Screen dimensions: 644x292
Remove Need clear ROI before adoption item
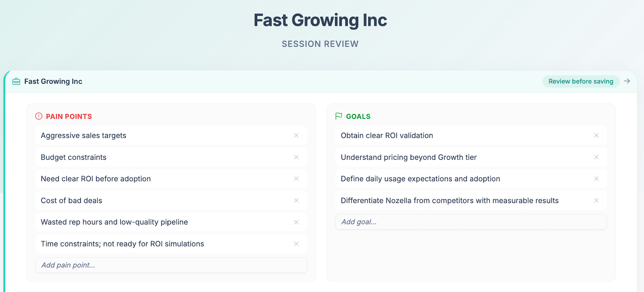coord(296,179)
